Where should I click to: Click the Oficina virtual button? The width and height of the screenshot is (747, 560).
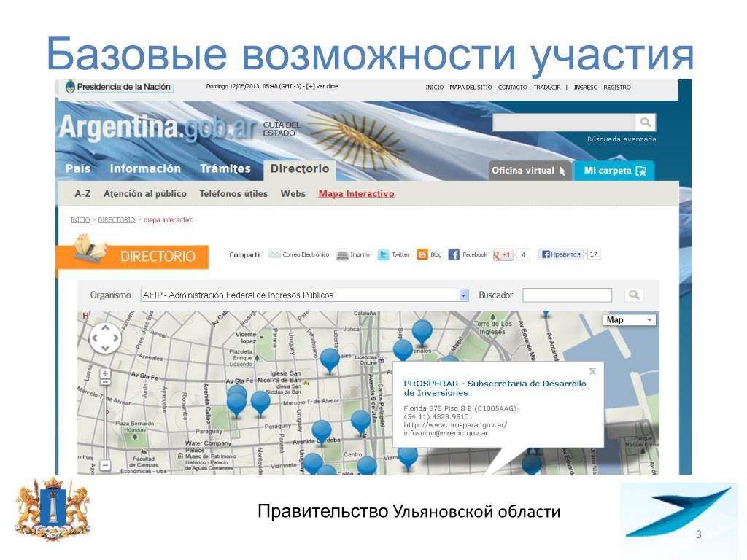coord(529,171)
